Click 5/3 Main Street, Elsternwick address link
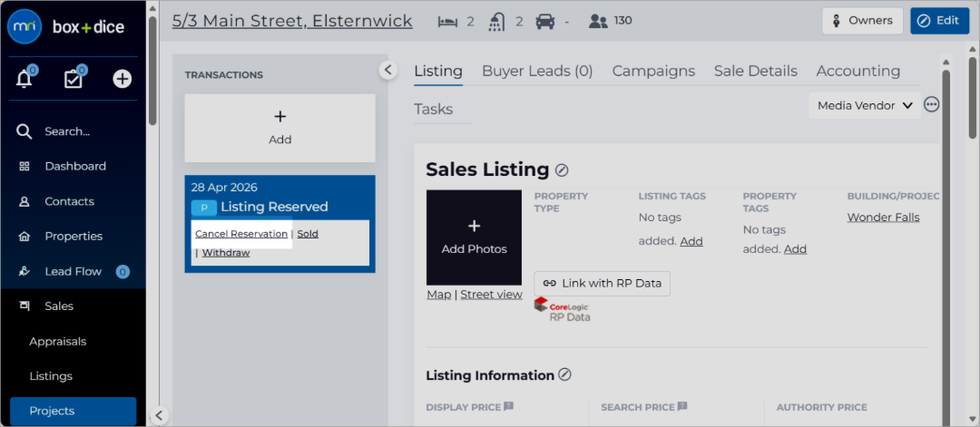Screen dimensions: 980x427 coord(292,21)
